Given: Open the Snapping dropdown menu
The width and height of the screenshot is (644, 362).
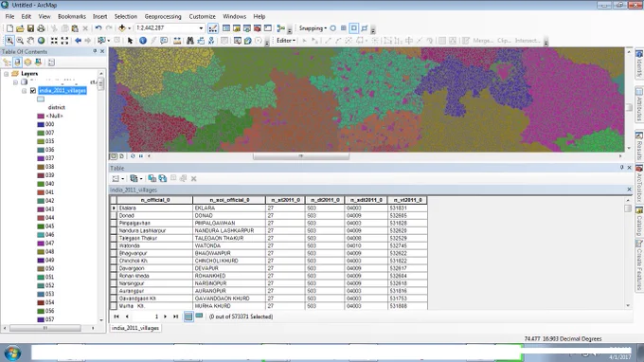Looking at the screenshot, I should [x=313, y=28].
